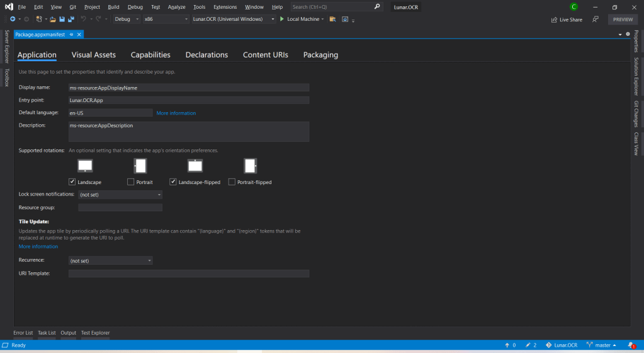644x353 pixels.
Task: Check the Portrait-flipped rotation checkbox
Action: (x=232, y=182)
